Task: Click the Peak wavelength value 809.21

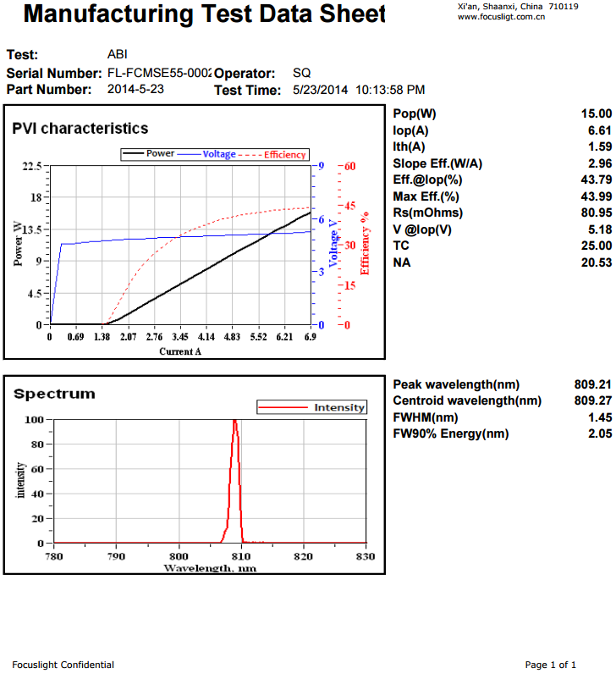Action: pyautogui.click(x=593, y=384)
